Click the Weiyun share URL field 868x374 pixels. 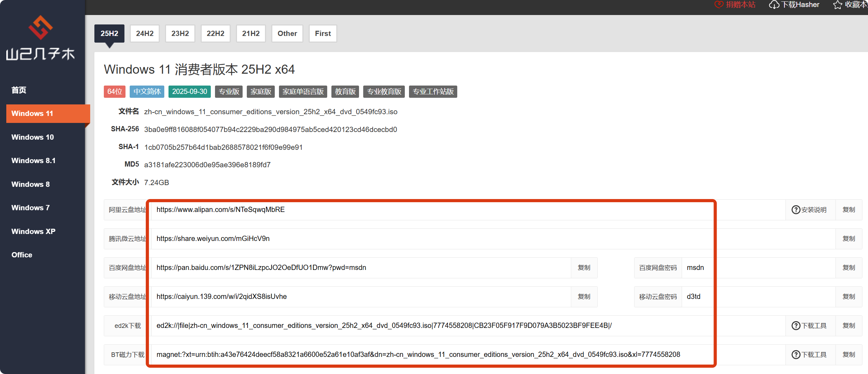pyautogui.click(x=419, y=239)
